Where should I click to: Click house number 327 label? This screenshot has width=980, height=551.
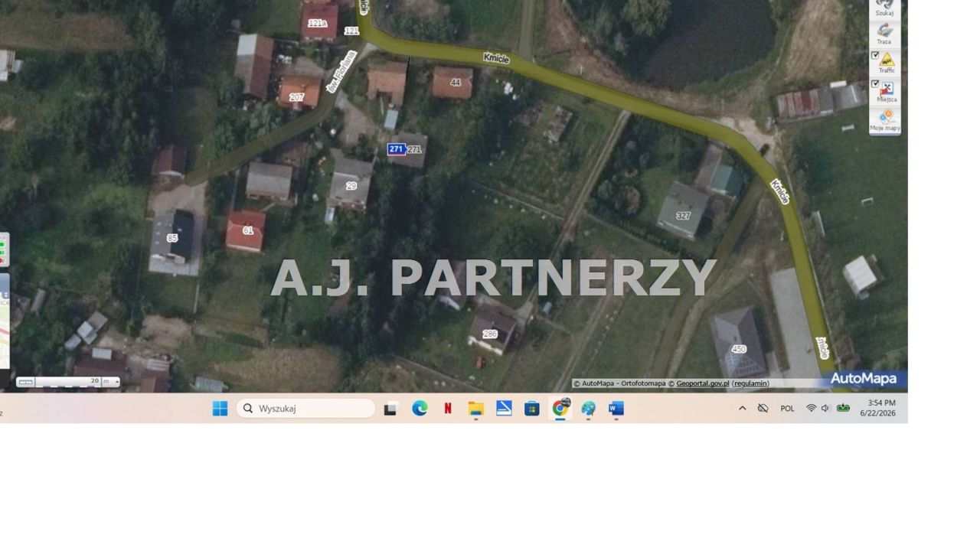coord(683,216)
